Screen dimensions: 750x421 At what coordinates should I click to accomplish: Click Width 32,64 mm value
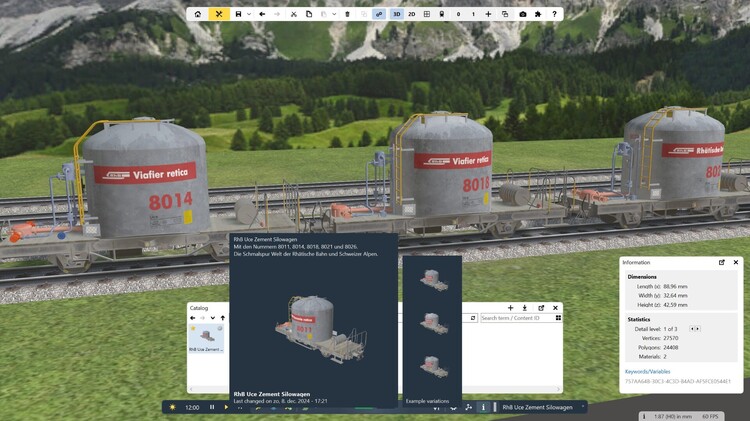675,296
